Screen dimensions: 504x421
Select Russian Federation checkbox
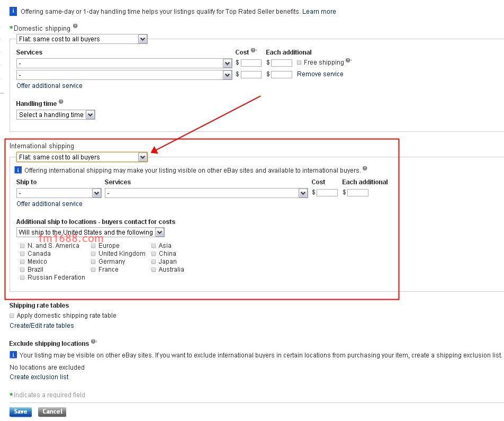[x=22, y=277]
